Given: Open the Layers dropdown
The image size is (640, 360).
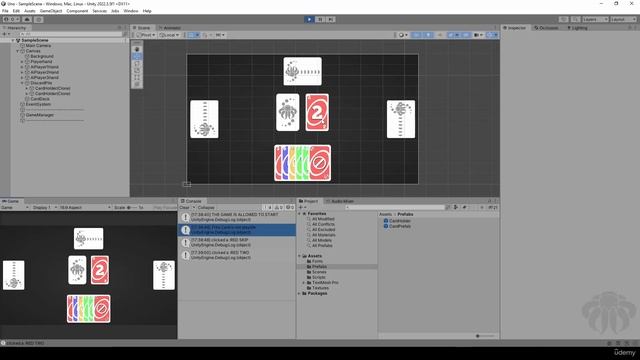Looking at the screenshot, I should click(x=595, y=19).
